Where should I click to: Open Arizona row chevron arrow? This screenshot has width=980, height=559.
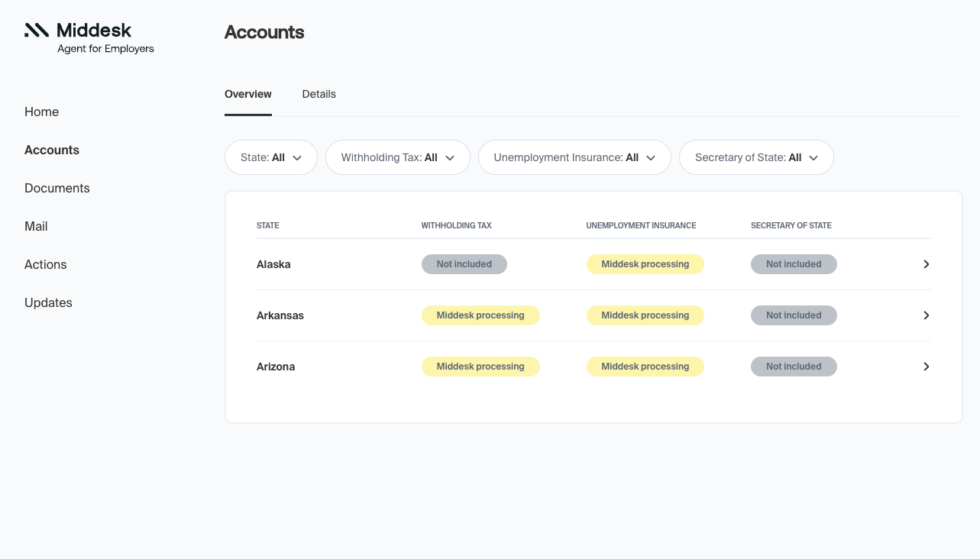coord(926,367)
